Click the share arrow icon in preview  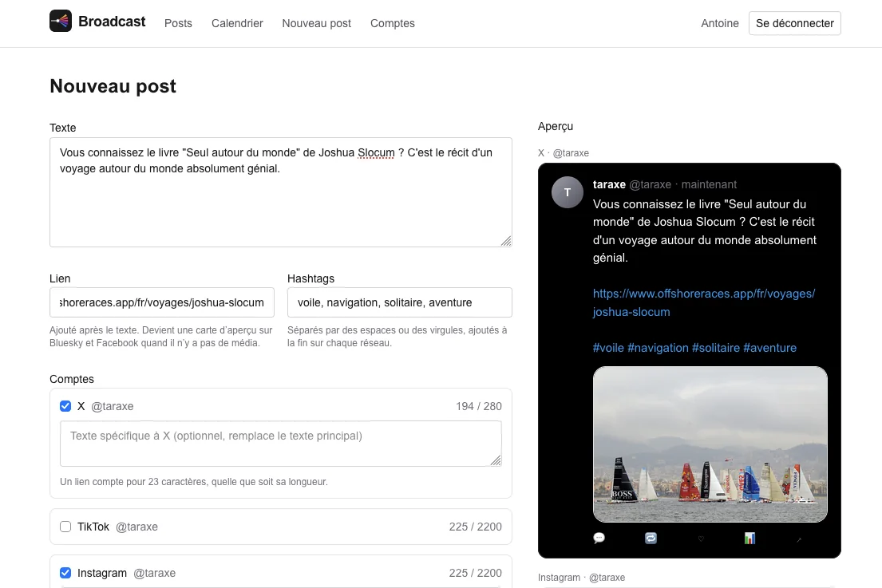(x=799, y=539)
